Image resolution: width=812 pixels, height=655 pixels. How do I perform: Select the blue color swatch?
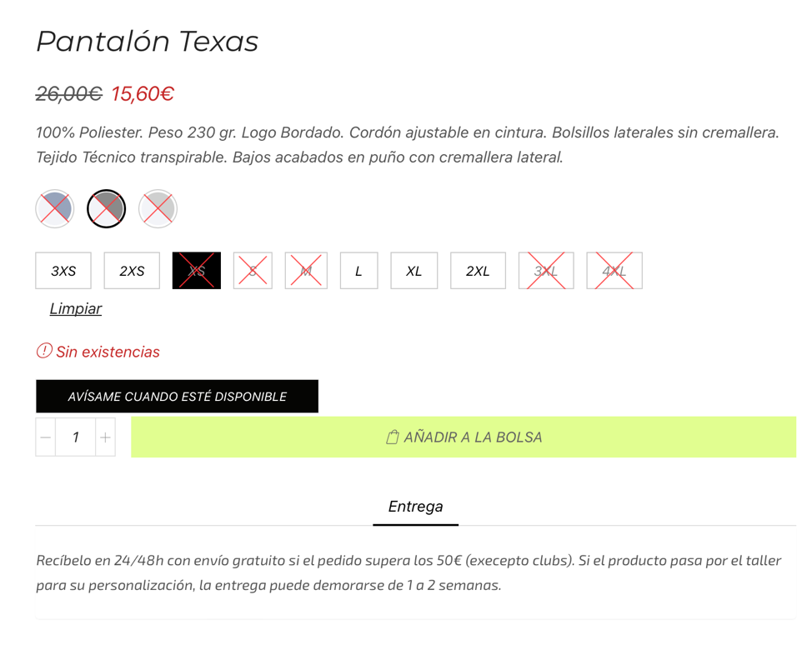point(55,208)
